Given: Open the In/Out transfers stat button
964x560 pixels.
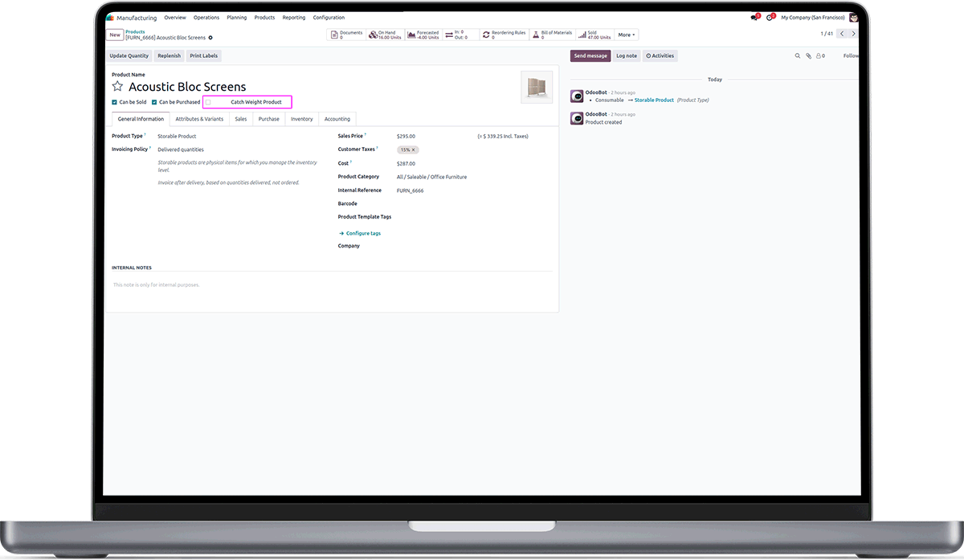Looking at the screenshot, I should point(461,35).
